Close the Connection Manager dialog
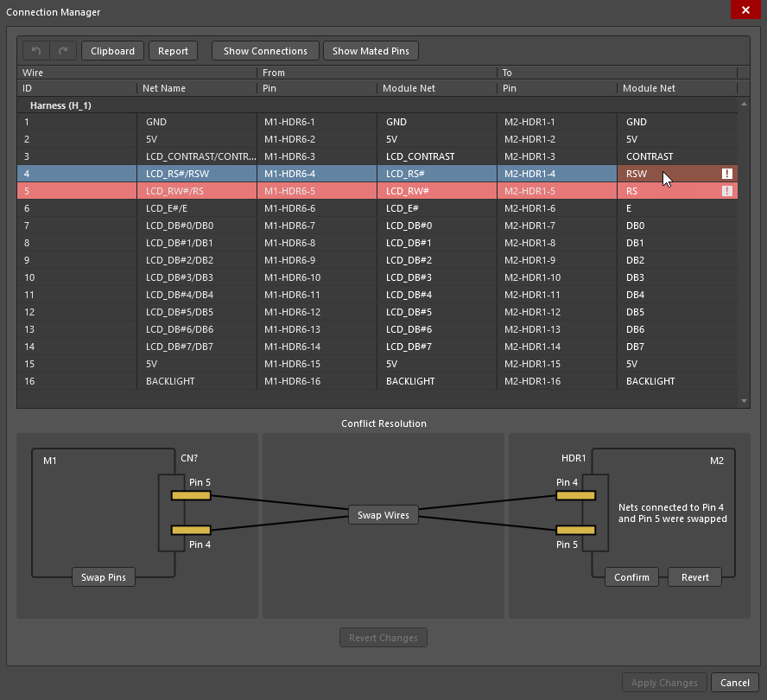The height and width of the screenshot is (700, 767). 745,12
